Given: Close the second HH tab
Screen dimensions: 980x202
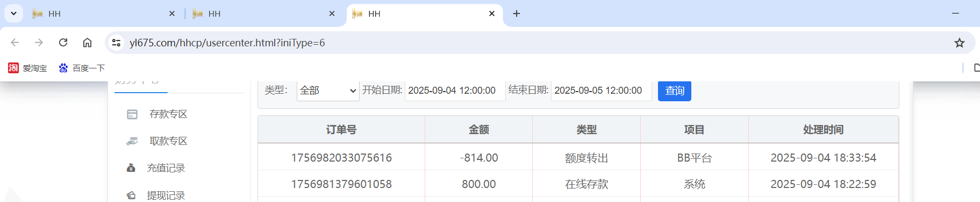Looking at the screenshot, I should 332,13.
